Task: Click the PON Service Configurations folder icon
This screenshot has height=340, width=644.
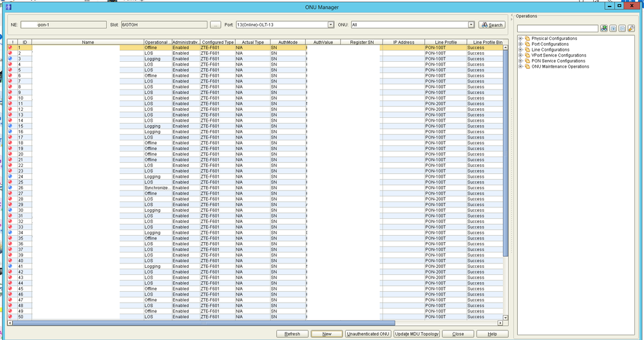Action: [527, 61]
